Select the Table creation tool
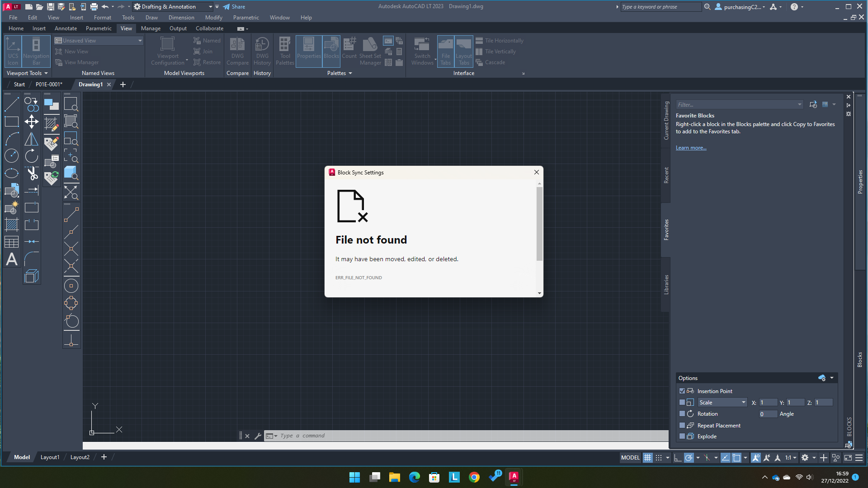This screenshot has height=488, width=868. 11,242
